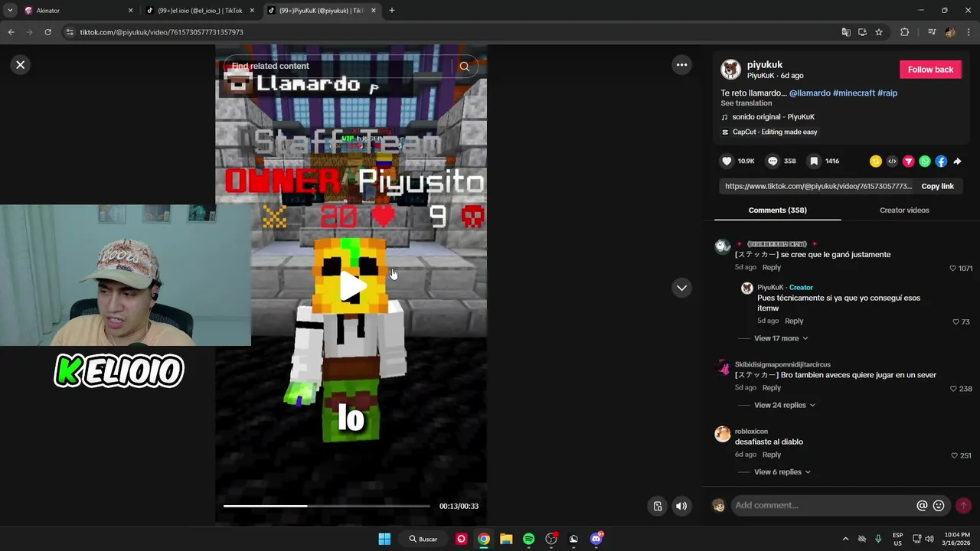
Task: Toggle auto-scroll icon beside the volume button
Action: 658,506
